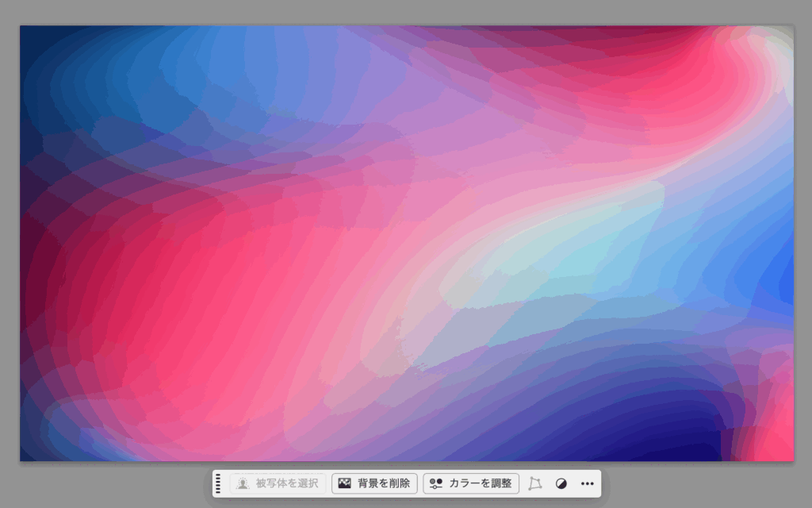Viewport: 812px width, 508px height.
Task: Click the toolbar drag handle grip
Action: click(218, 483)
